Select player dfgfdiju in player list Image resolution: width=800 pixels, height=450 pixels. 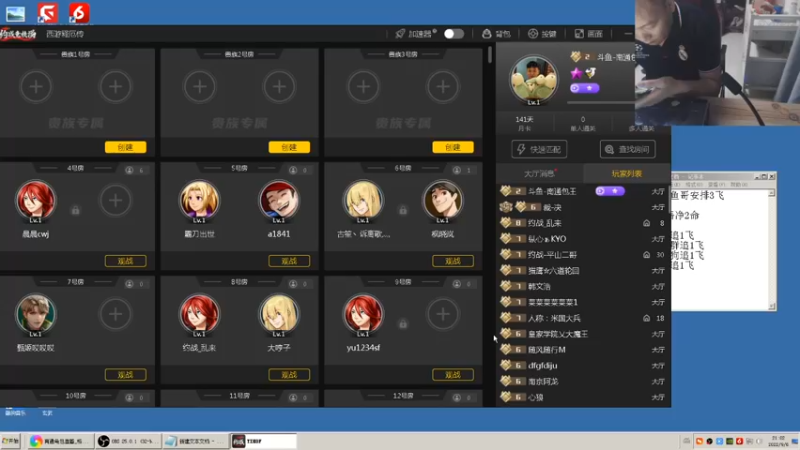[583, 365]
